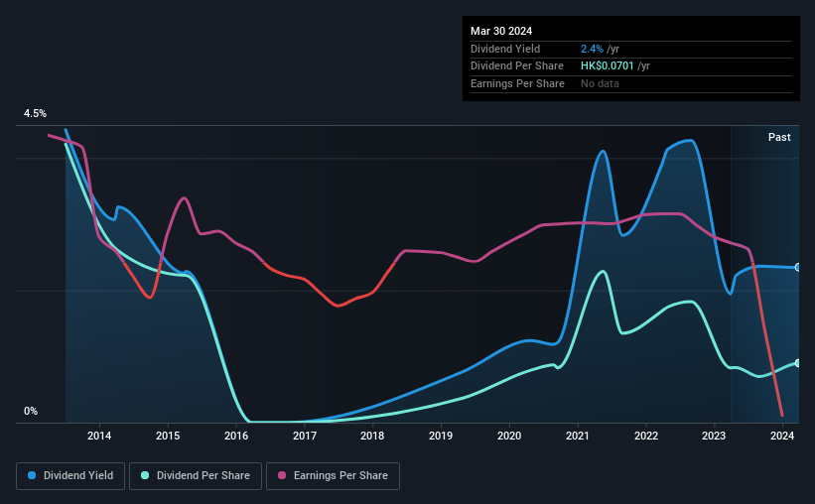Image resolution: width=815 pixels, height=504 pixels.
Task: Click the 2014 x-axis year label
Action: pyautogui.click(x=99, y=436)
